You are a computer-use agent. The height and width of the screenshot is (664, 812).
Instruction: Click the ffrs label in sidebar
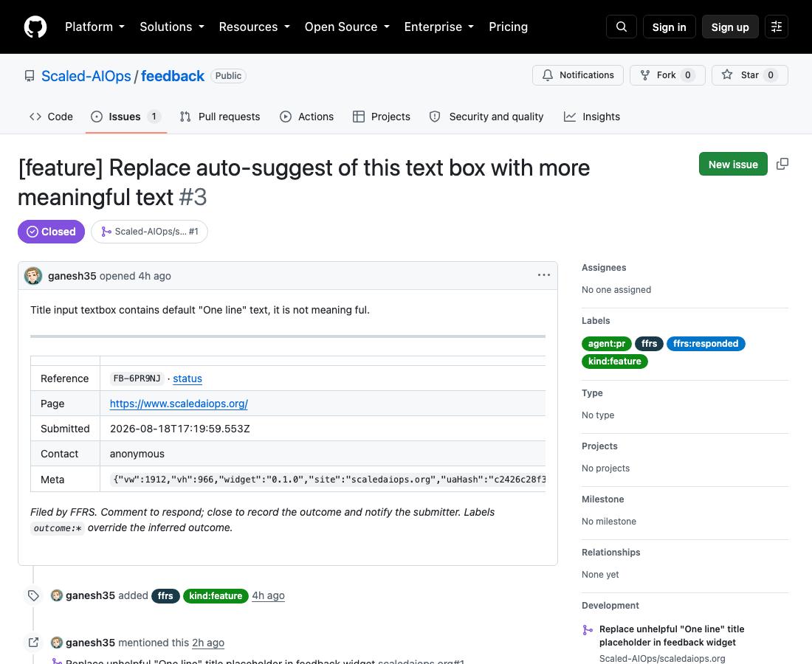(649, 344)
